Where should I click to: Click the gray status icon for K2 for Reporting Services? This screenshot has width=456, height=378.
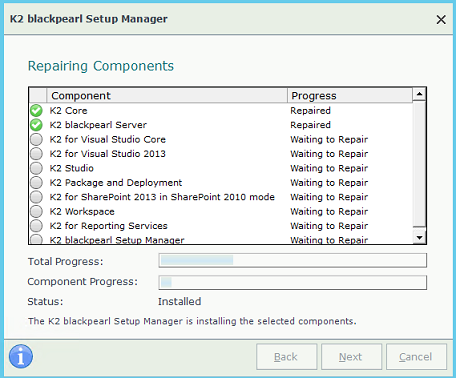click(x=36, y=226)
